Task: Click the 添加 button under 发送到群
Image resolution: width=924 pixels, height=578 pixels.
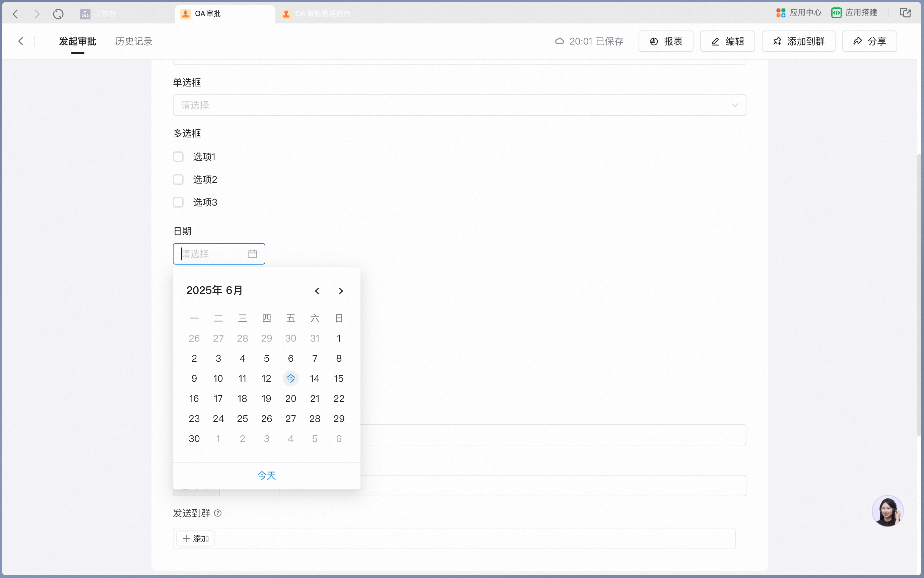Action: tap(195, 538)
